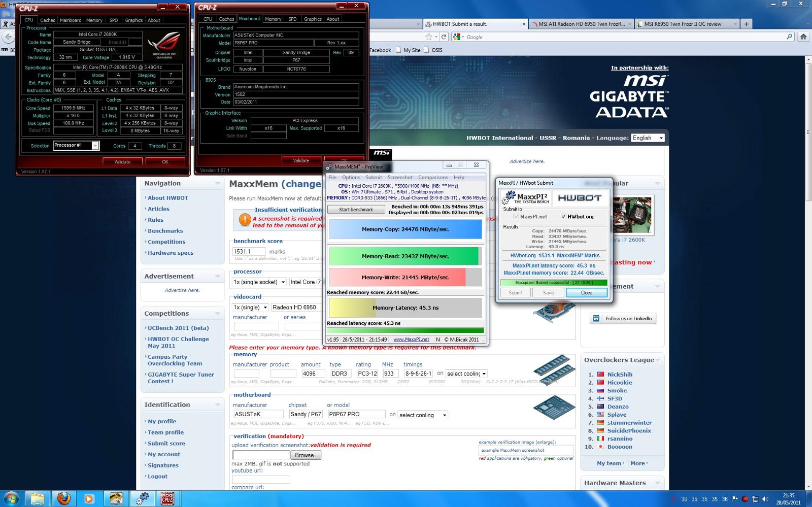Open the ROG CPU-Z taskbar icon
This screenshot has width=812, height=507.
[167, 498]
